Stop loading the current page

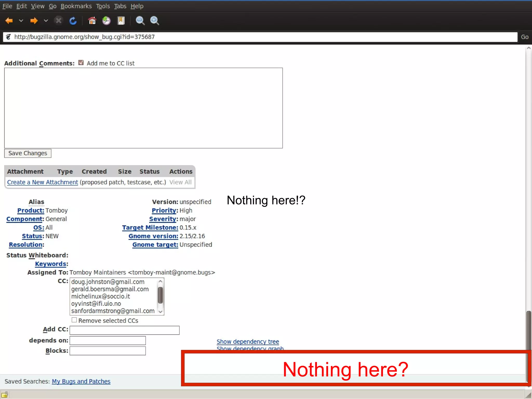(x=58, y=21)
